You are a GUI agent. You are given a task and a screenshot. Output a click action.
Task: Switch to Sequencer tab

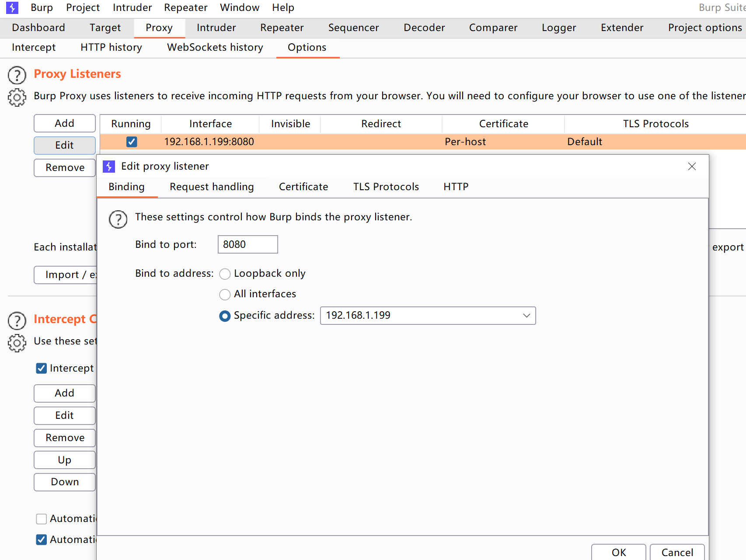(353, 28)
